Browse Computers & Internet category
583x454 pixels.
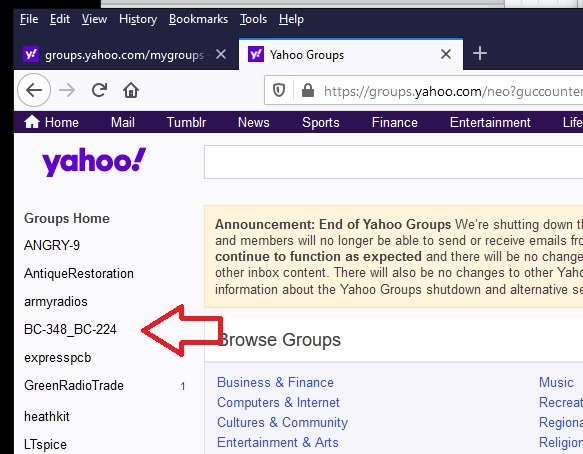pyautogui.click(x=278, y=403)
